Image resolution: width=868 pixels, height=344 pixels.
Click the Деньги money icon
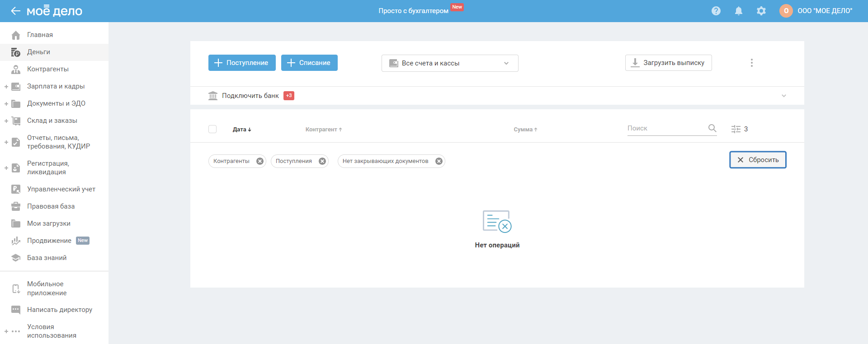coord(16,52)
